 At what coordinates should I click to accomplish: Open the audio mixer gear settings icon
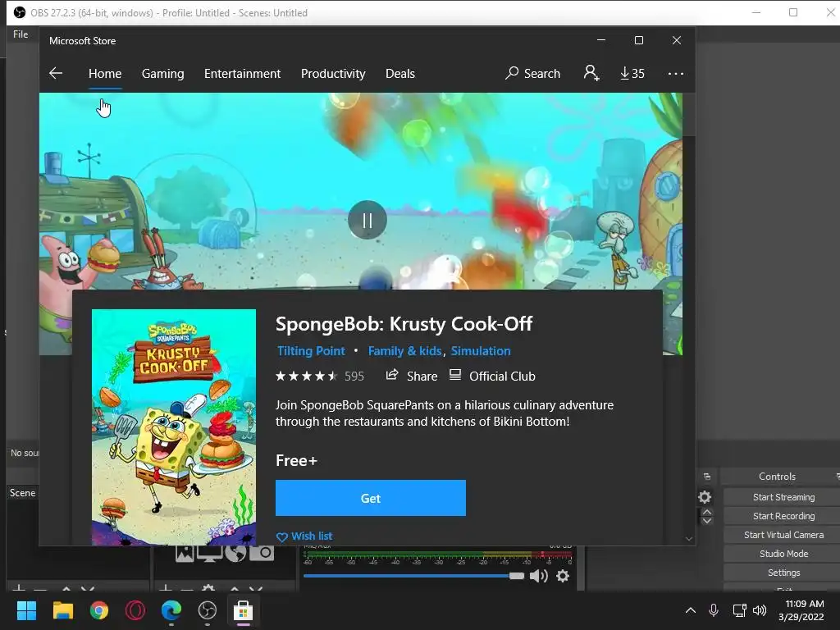point(563,576)
